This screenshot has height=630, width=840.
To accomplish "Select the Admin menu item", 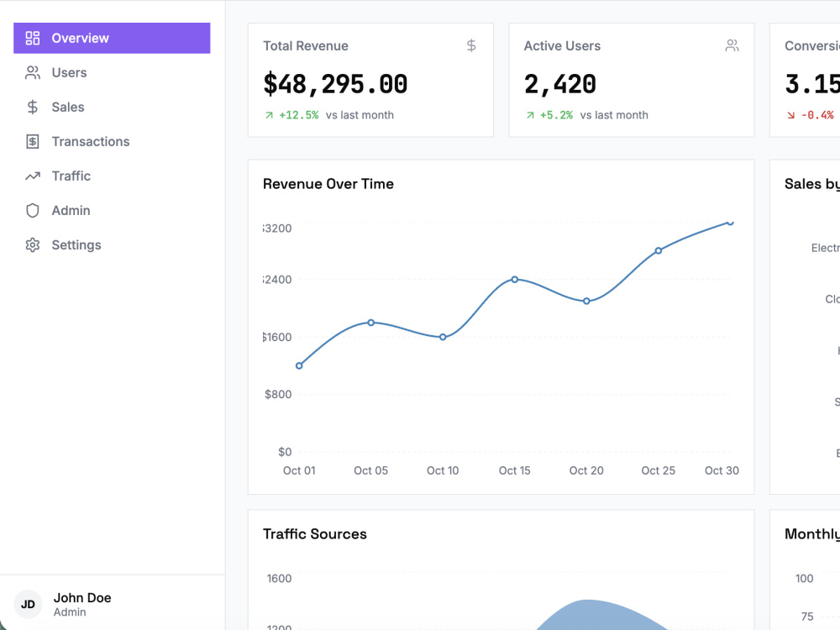I will tap(112, 211).
